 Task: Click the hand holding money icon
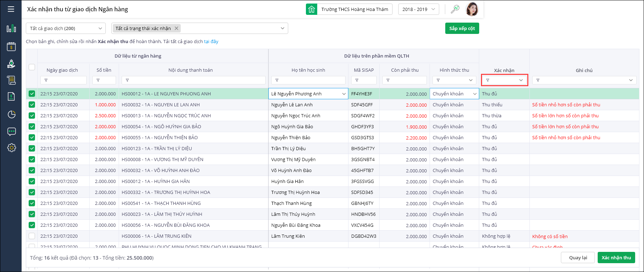(11, 64)
